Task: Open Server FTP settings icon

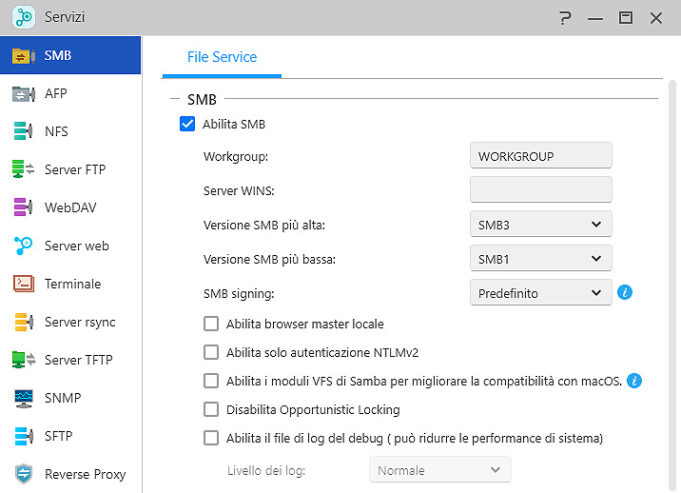Action: pos(24,170)
